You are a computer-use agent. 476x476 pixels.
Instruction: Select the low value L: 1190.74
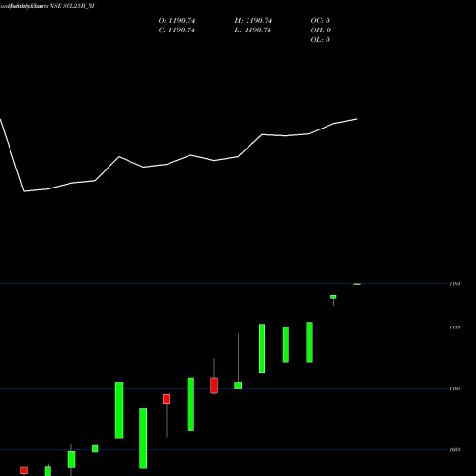[x=253, y=30]
